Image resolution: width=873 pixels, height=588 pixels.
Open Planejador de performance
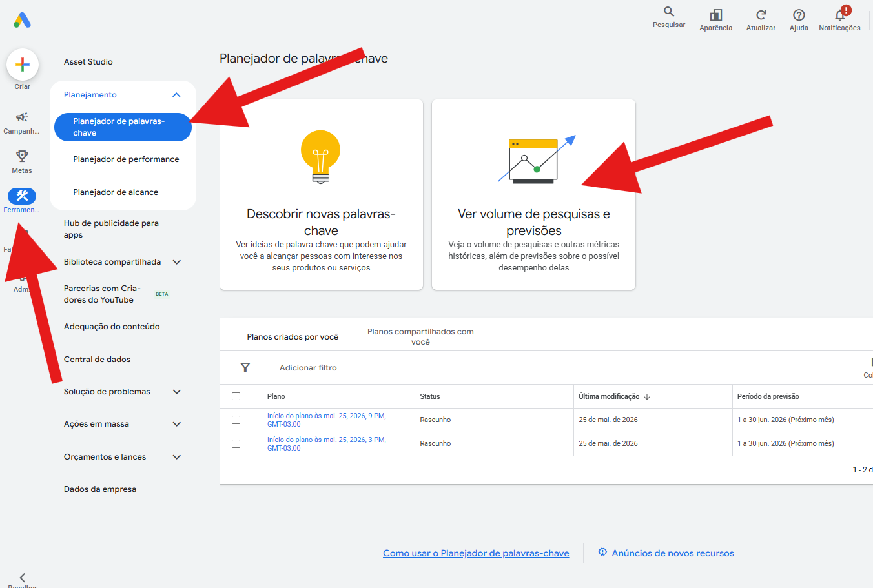point(126,159)
